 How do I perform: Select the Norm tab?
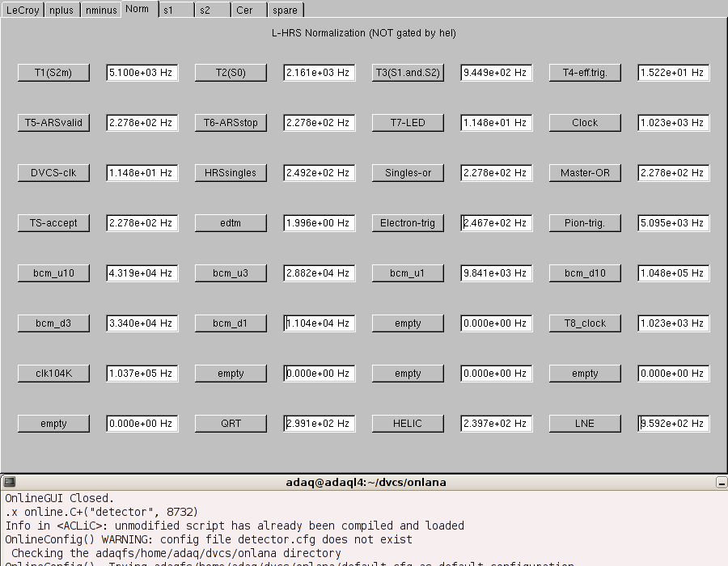point(139,9)
